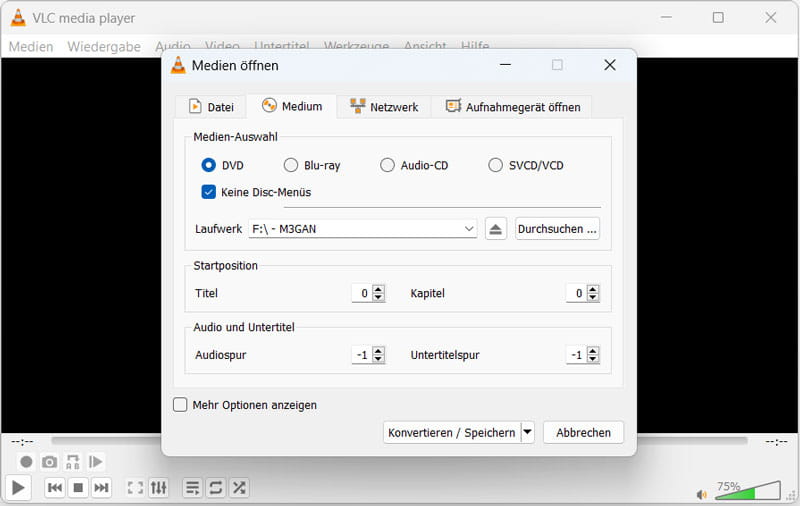Switch to the Medium tab

(x=292, y=106)
